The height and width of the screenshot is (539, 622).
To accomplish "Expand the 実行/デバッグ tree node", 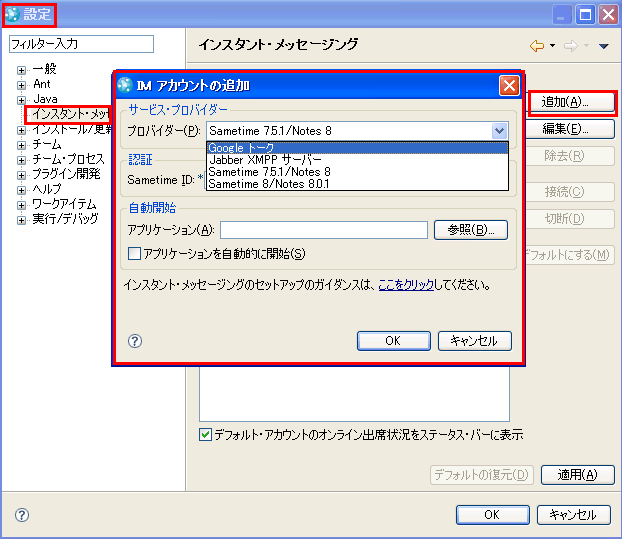I will coord(21,220).
